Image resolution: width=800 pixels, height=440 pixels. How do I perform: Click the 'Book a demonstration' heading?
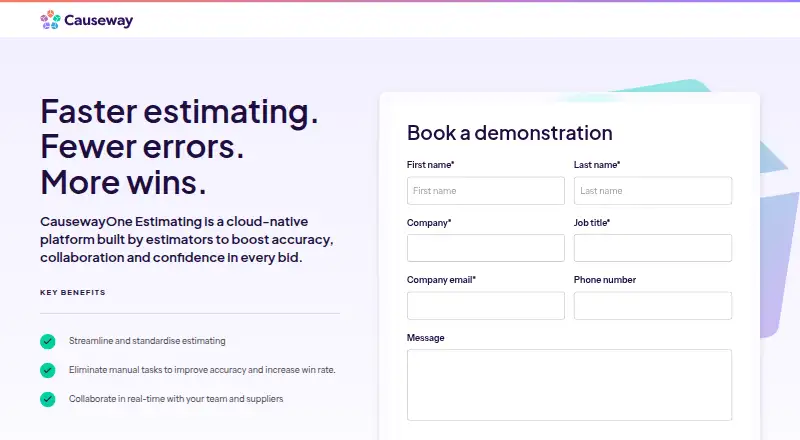(510, 133)
